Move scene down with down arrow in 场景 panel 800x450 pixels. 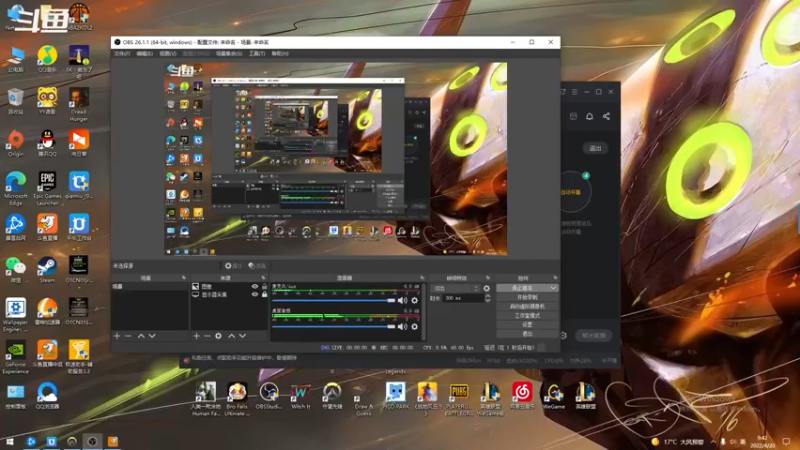tap(152, 336)
